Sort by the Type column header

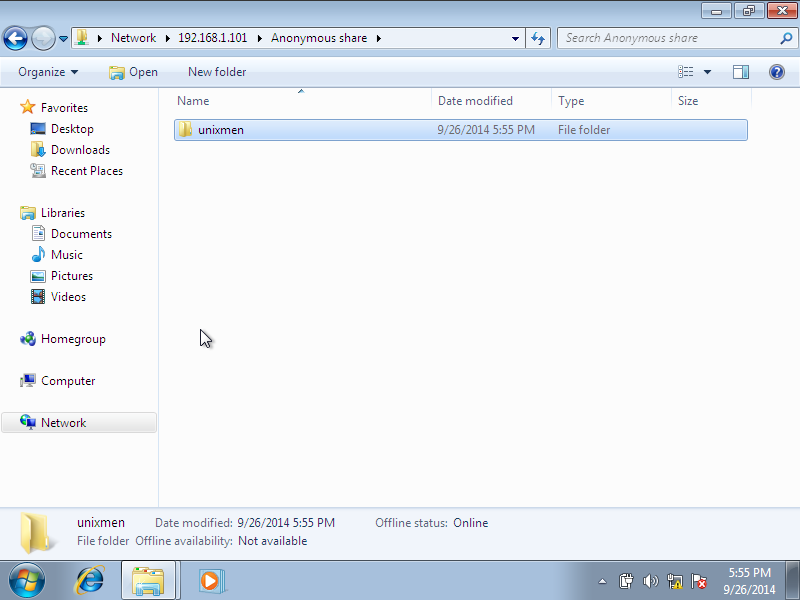(x=611, y=101)
